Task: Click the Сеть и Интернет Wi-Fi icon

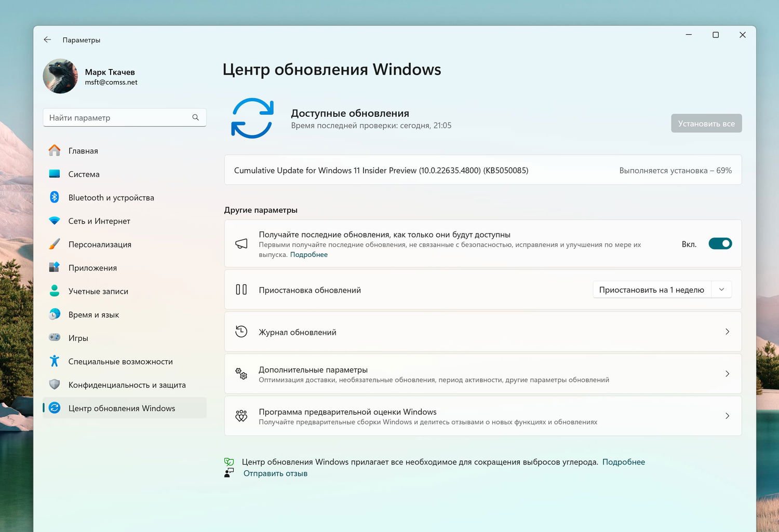Action: [x=55, y=221]
